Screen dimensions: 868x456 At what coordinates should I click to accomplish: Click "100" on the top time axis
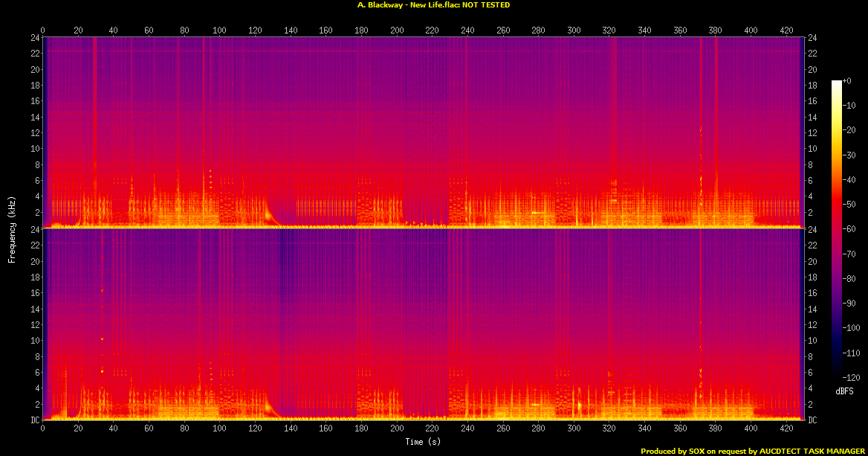(x=220, y=30)
